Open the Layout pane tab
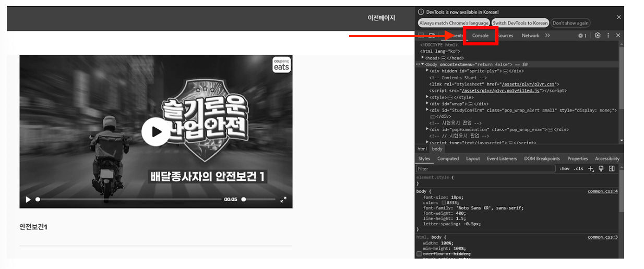644x269 pixels. coord(473,158)
